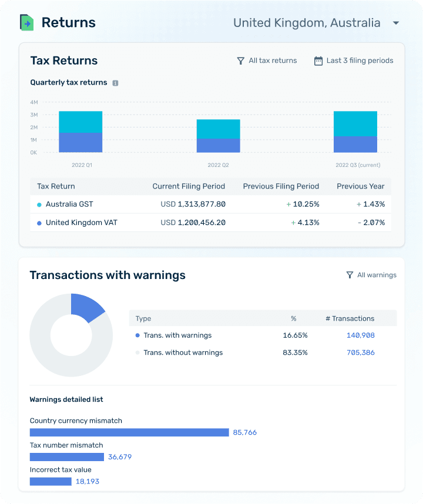
Task: Click the 2022 Q1 blue bar segment
Action: click(x=80, y=142)
